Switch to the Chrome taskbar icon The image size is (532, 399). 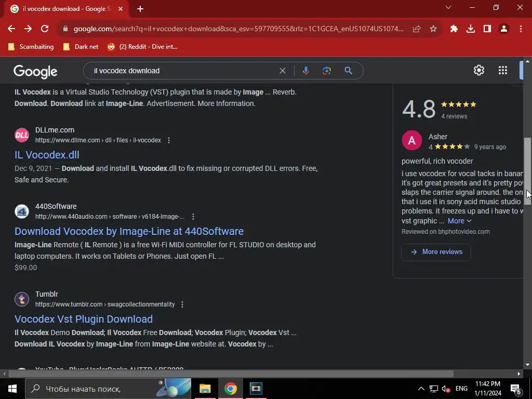pyautogui.click(x=230, y=389)
